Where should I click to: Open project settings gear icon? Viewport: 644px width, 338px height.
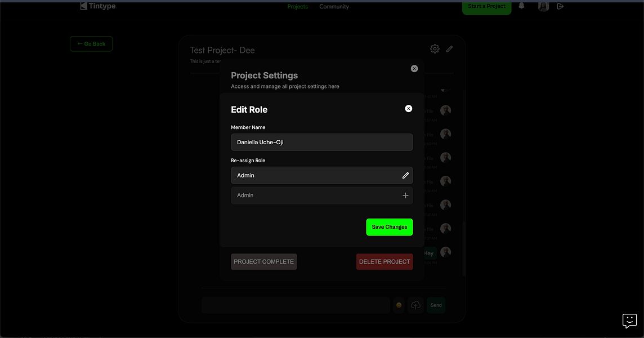click(435, 49)
